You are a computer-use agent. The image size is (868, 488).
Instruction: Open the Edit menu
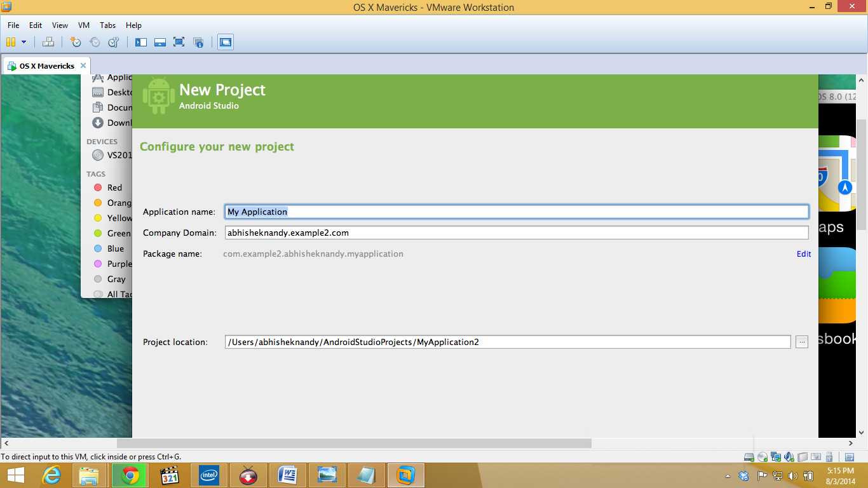[36, 25]
